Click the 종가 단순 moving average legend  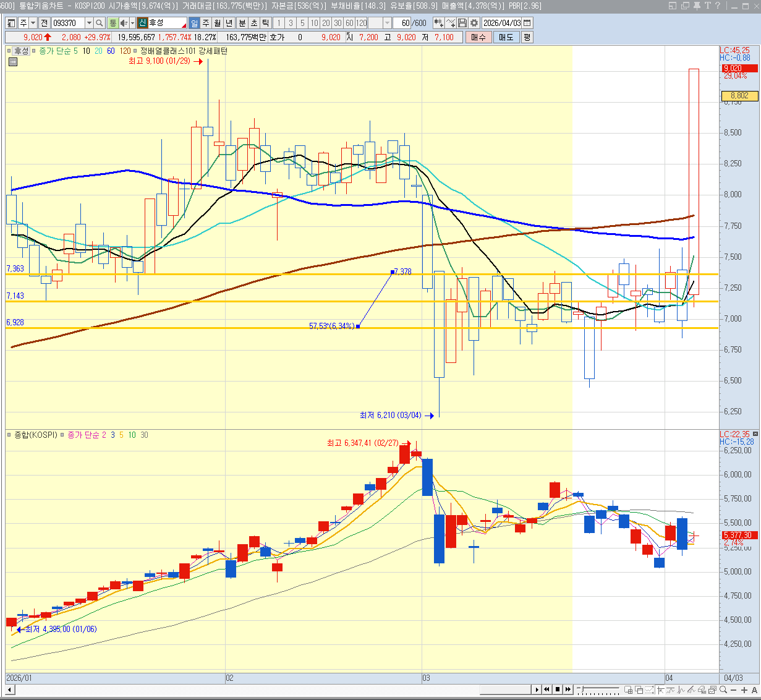coord(54,51)
